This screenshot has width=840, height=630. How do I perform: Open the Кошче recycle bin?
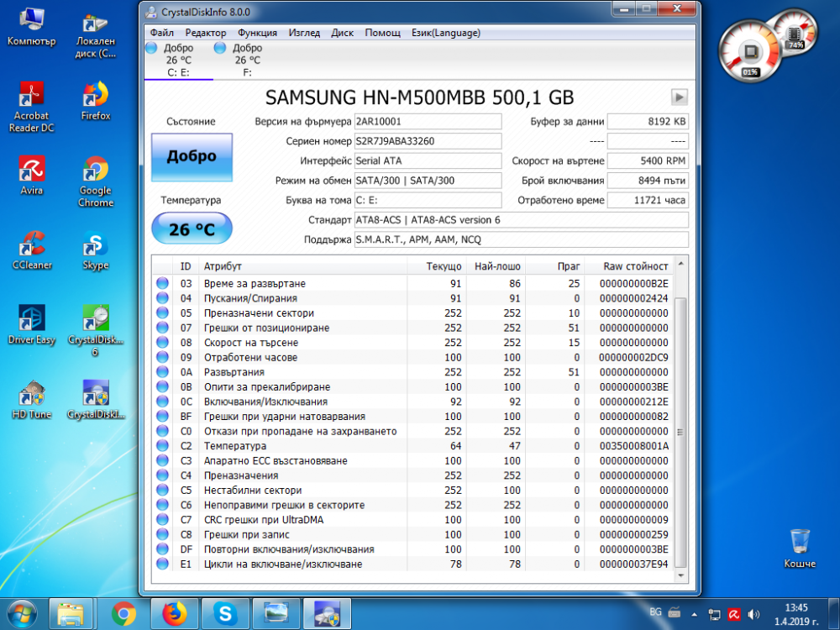pyautogui.click(x=800, y=549)
